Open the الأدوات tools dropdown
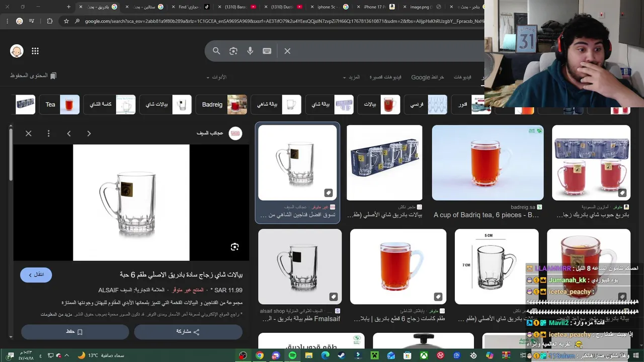This screenshot has width=644, height=362. pyautogui.click(x=216, y=77)
